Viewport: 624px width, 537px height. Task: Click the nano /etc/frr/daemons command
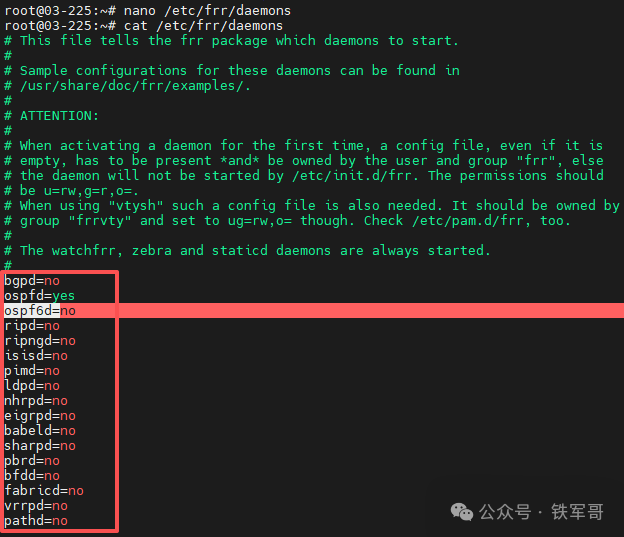207,10
